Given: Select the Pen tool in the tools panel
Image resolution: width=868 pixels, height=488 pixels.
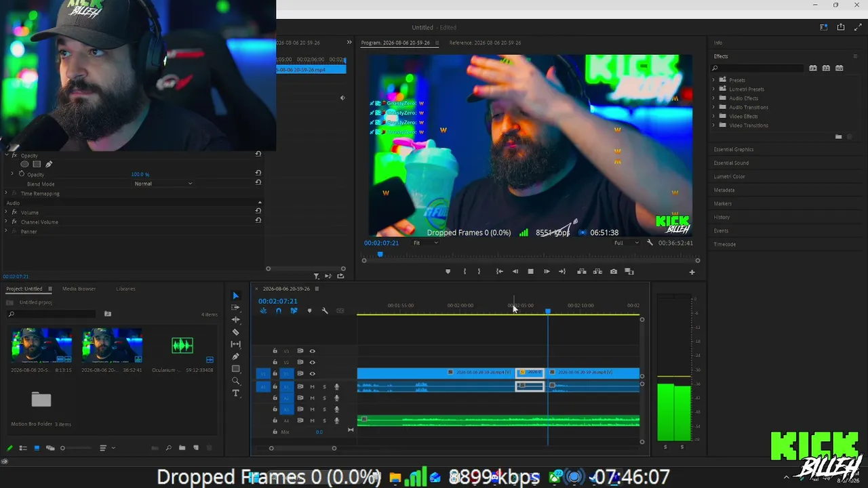Looking at the screenshot, I should 235,357.
